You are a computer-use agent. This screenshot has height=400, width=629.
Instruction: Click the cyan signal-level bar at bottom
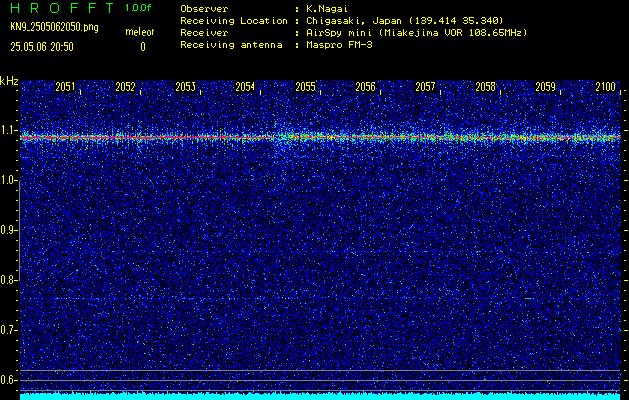pyautogui.click(x=320, y=396)
